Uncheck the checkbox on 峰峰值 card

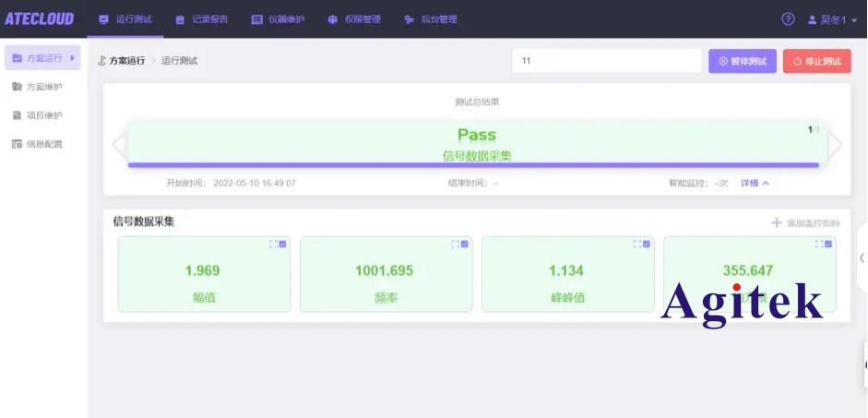point(647,244)
